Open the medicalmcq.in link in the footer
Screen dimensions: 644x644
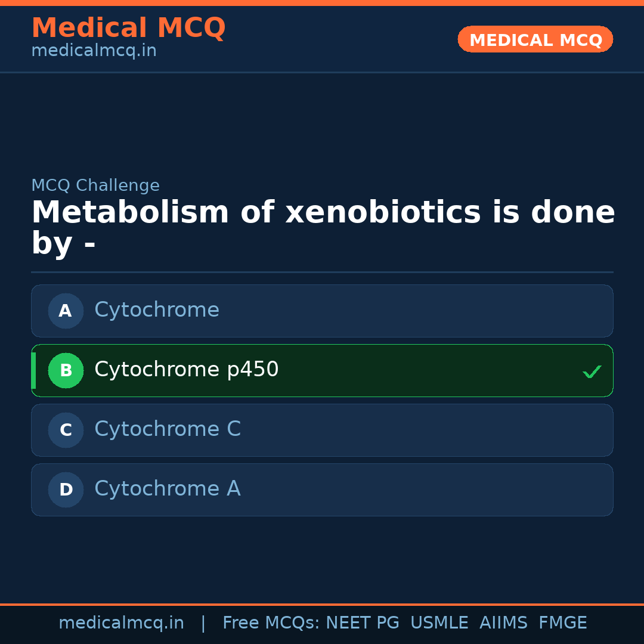tap(121, 623)
